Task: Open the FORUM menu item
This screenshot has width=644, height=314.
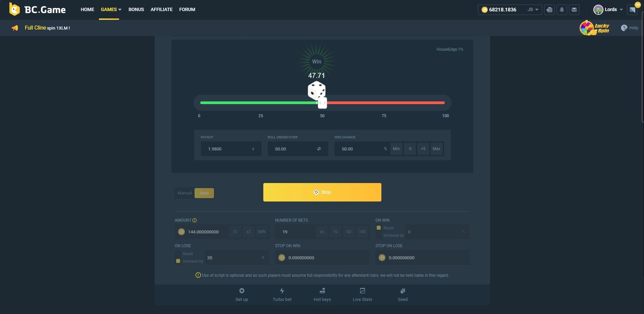Action: pos(187,9)
